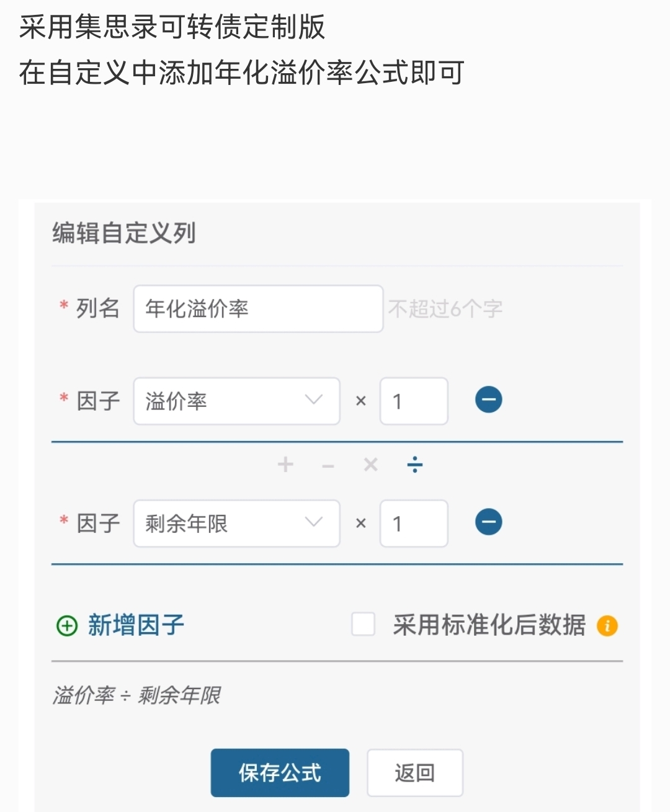Remove the 溢价率 factor with minus icon
The width and height of the screenshot is (670, 812).
(488, 399)
